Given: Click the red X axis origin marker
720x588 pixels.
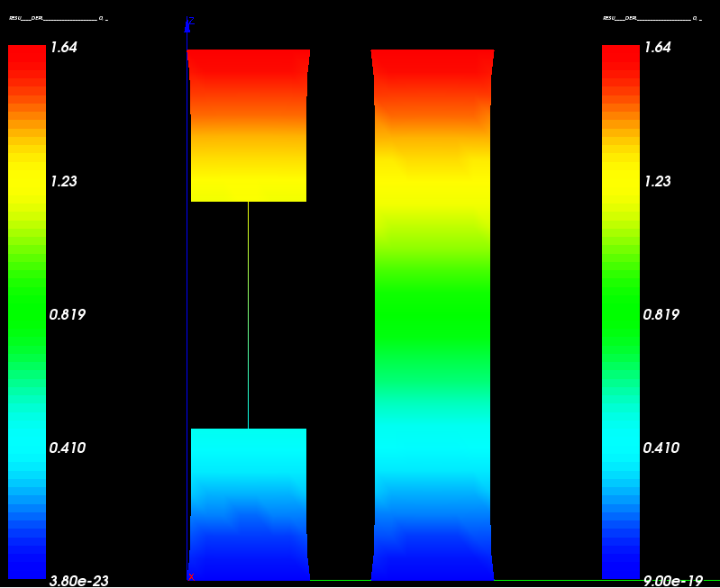Looking at the screenshot, I should coord(190,576).
